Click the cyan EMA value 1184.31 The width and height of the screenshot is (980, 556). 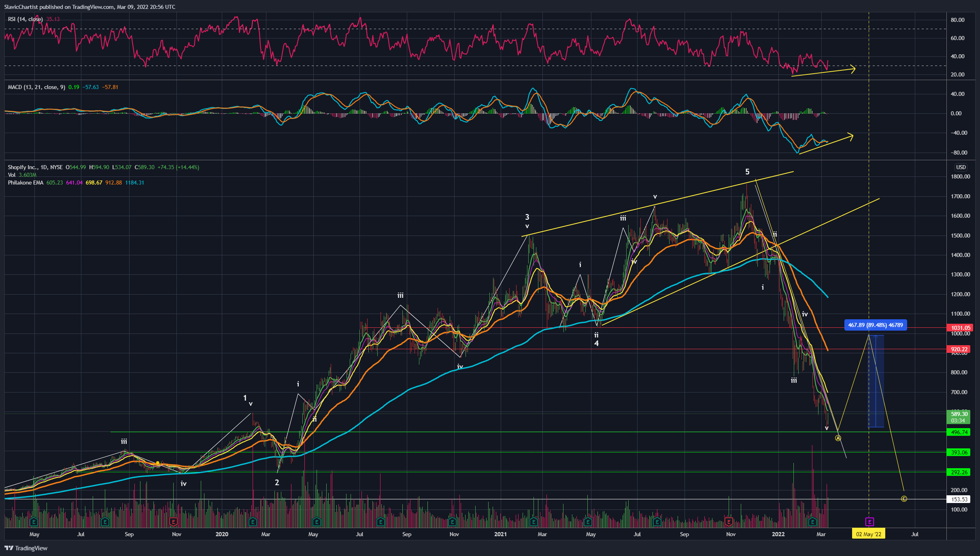(x=135, y=183)
